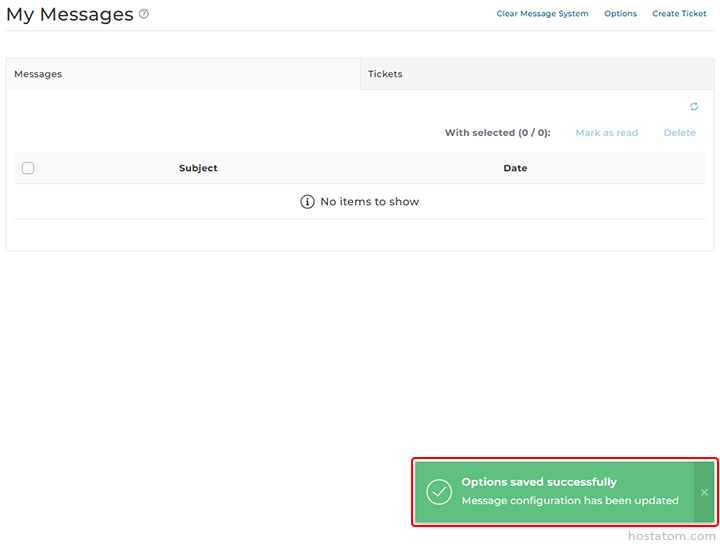The height and width of the screenshot is (544, 720).
Task: Click the info icon in empty list
Action: tap(307, 202)
